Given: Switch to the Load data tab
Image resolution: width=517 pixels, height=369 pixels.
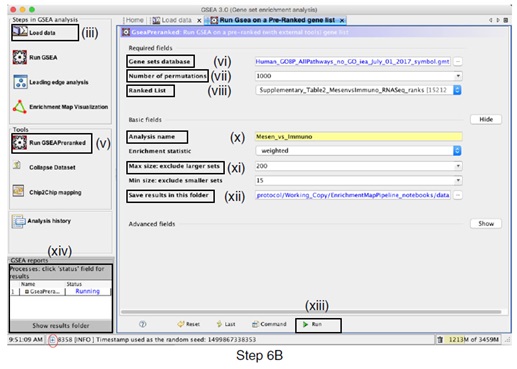Looking at the screenshot, I should click(173, 20).
